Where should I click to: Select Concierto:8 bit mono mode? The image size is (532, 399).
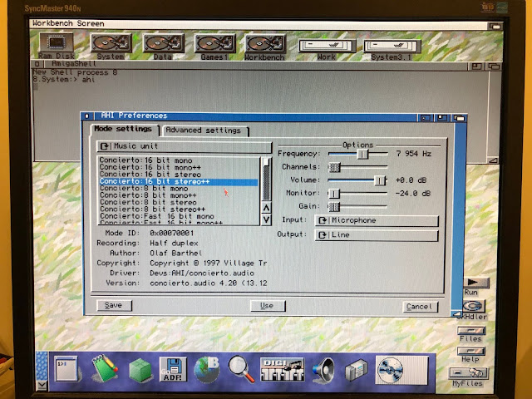[179, 189]
